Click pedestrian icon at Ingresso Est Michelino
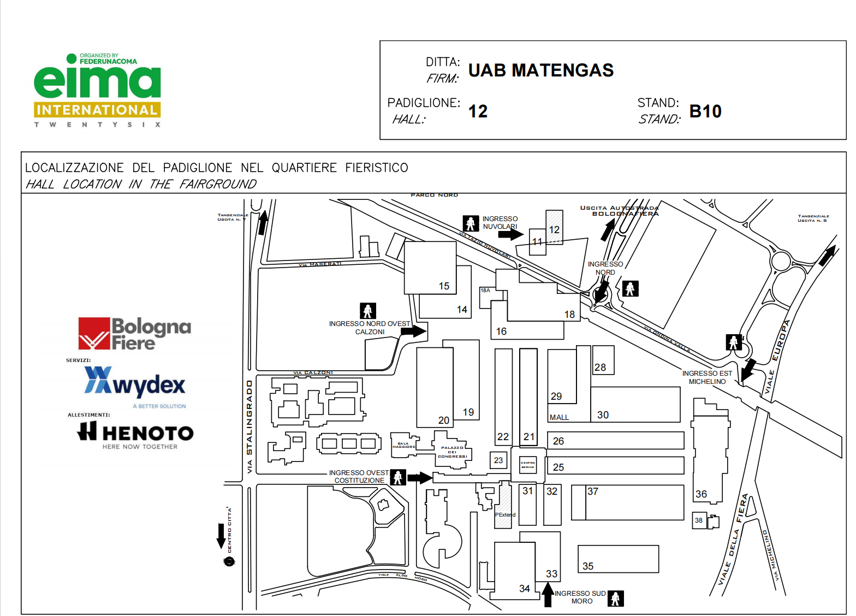Viewport: 856px width, 616px height. pyautogui.click(x=734, y=342)
